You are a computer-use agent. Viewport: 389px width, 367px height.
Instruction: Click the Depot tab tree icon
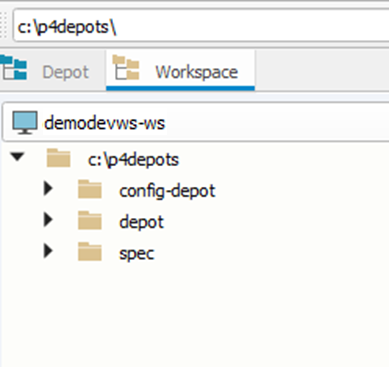pos(13,68)
